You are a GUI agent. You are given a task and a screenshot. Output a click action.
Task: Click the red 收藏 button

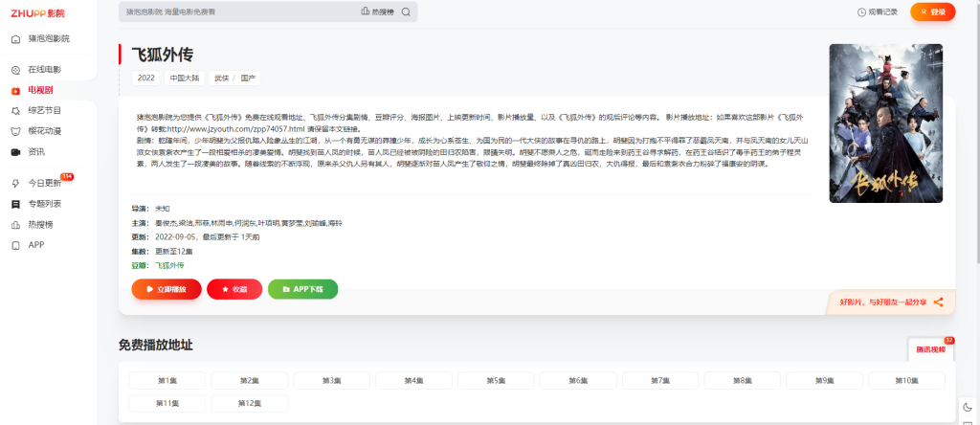click(x=234, y=289)
